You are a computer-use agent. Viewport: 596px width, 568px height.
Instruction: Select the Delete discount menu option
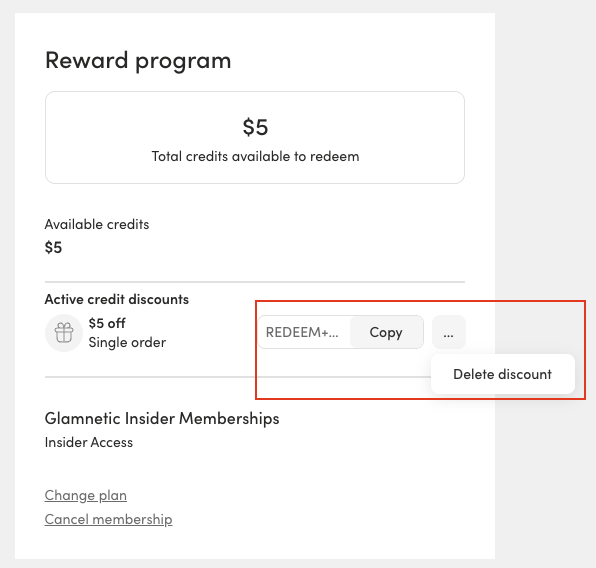(502, 374)
